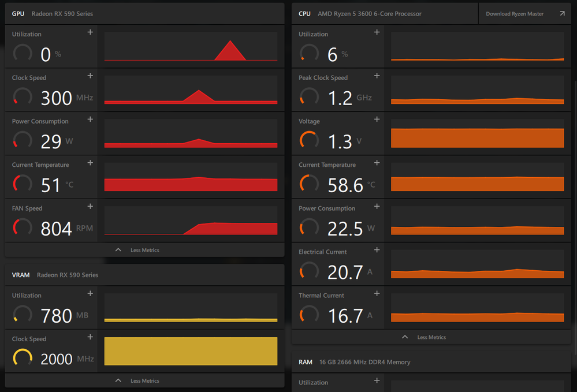Click the 1.3 V voltage value
Image resolution: width=577 pixels, height=392 pixels.
pos(344,141)
